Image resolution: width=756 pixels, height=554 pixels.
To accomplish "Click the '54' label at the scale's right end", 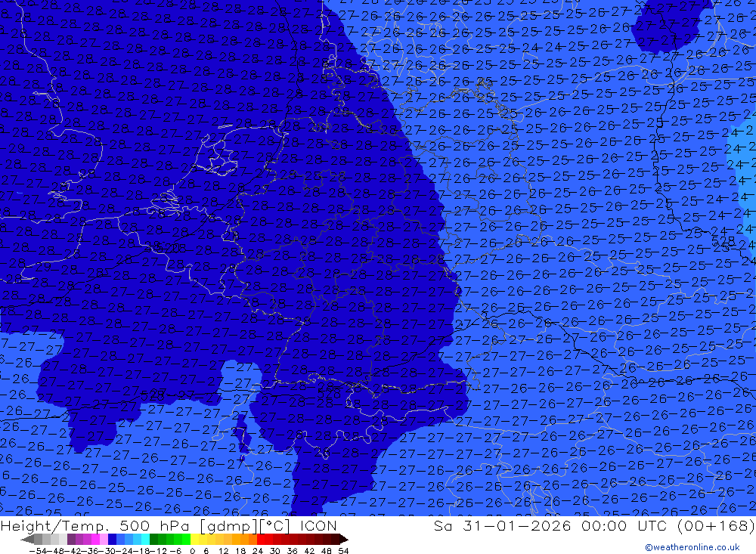I will 343,551.
